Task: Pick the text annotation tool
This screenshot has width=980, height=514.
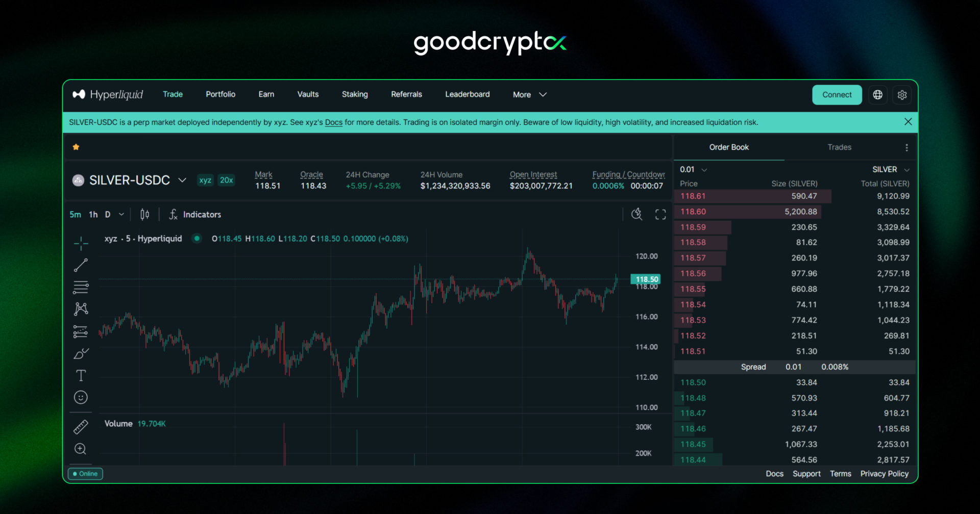Action: tap(81, 376)
